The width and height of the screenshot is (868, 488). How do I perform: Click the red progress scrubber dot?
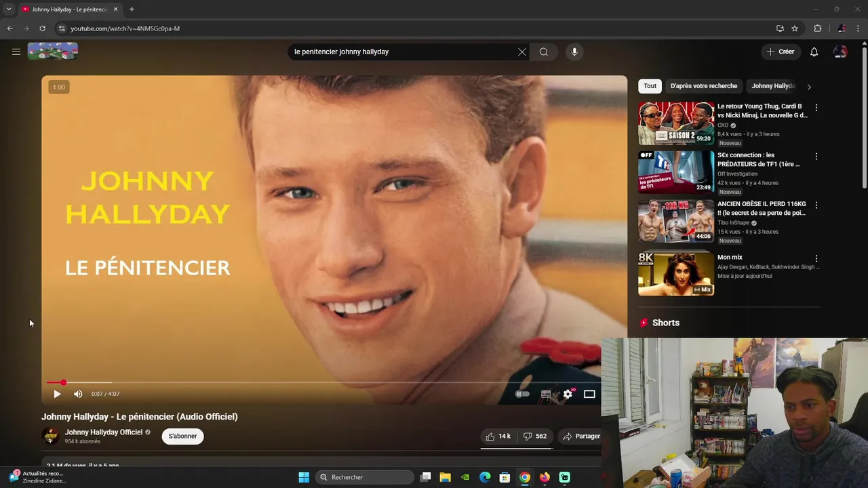(63, 383)
